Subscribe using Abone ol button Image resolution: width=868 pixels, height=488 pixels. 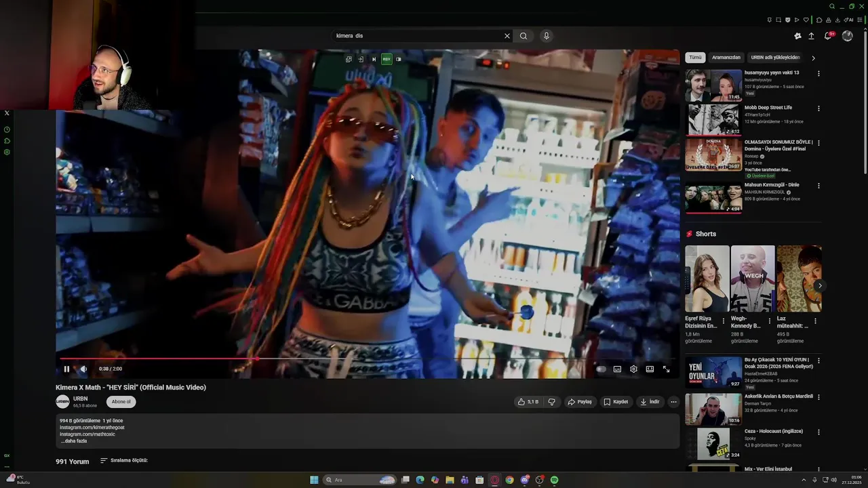click(x=121, y=402)
